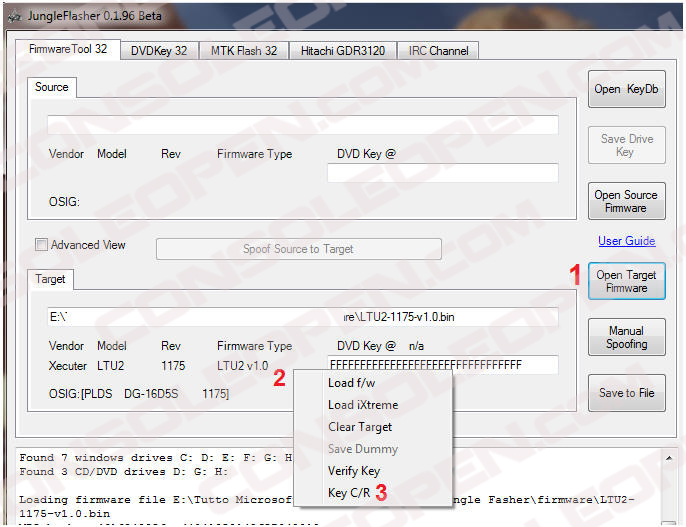Screen dimensions: 686x527
Task: Click the Manual Spoofing button
Action: pos(626,337)
